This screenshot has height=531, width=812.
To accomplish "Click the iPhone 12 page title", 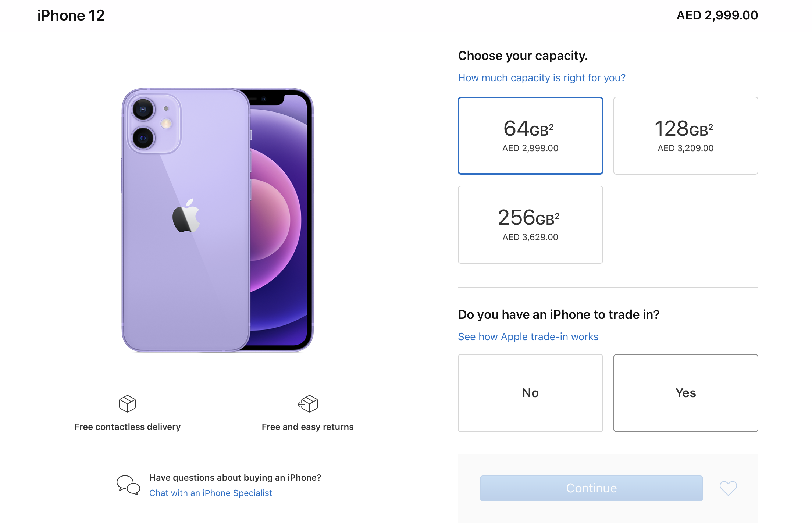I will [x=71, y=15].
